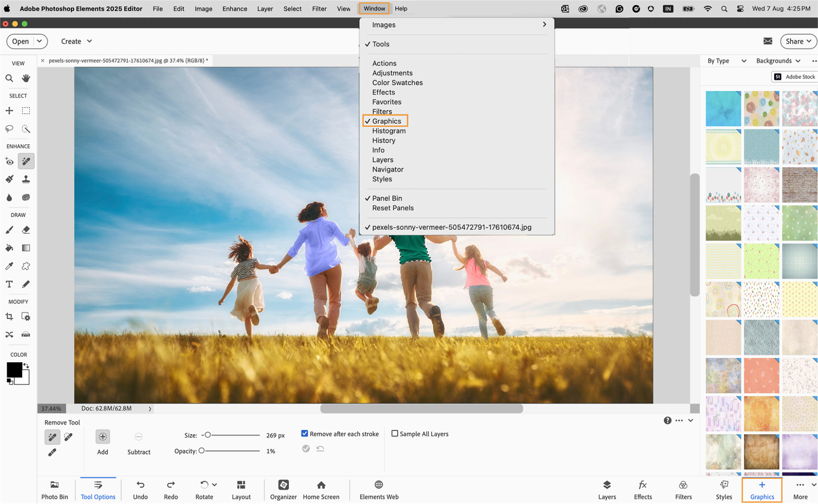Open the Organizer from the taskbar
The width and height of the screenshot is (818, 504).
click(283, 489)
